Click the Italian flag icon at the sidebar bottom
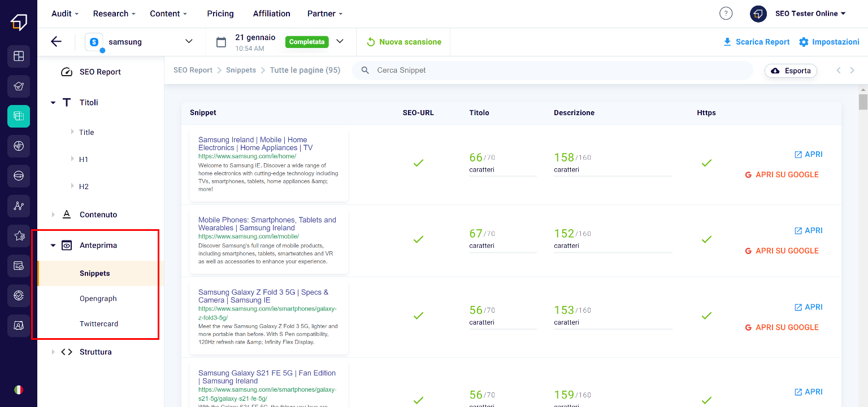 click(19, 390)
